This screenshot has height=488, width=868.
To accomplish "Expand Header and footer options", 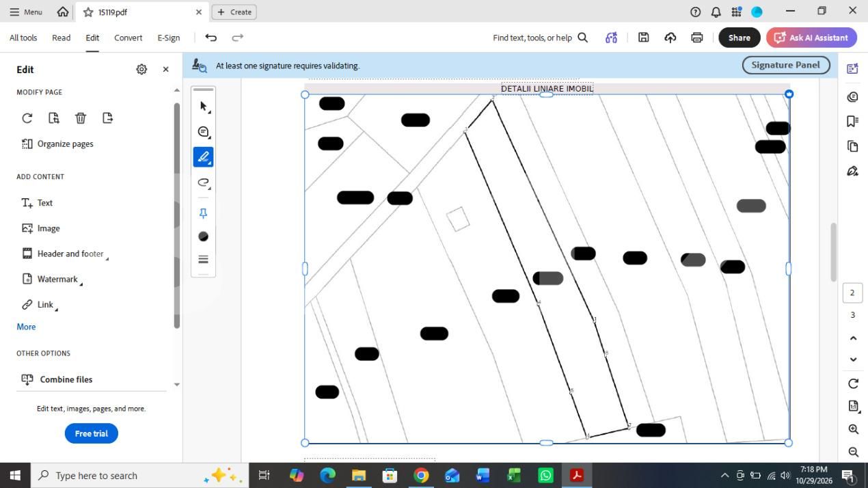I will [x=65, y=254].
